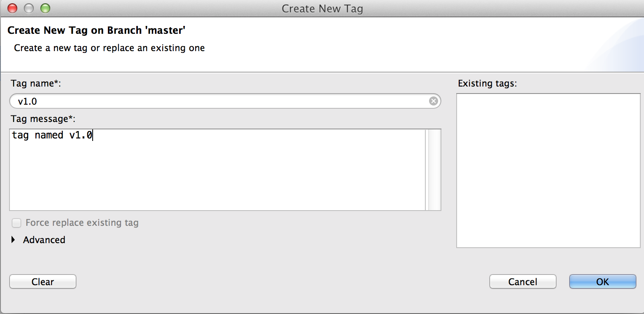
Task: Click the Advanced label text
Action: coord(44,240)
